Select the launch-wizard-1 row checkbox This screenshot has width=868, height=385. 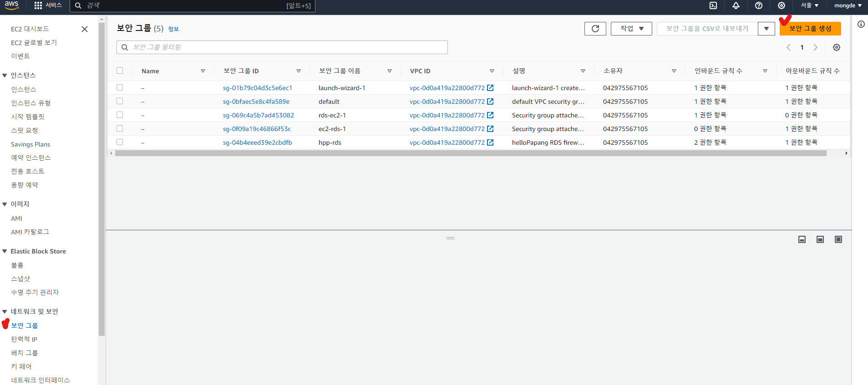[x=120, y=87]
